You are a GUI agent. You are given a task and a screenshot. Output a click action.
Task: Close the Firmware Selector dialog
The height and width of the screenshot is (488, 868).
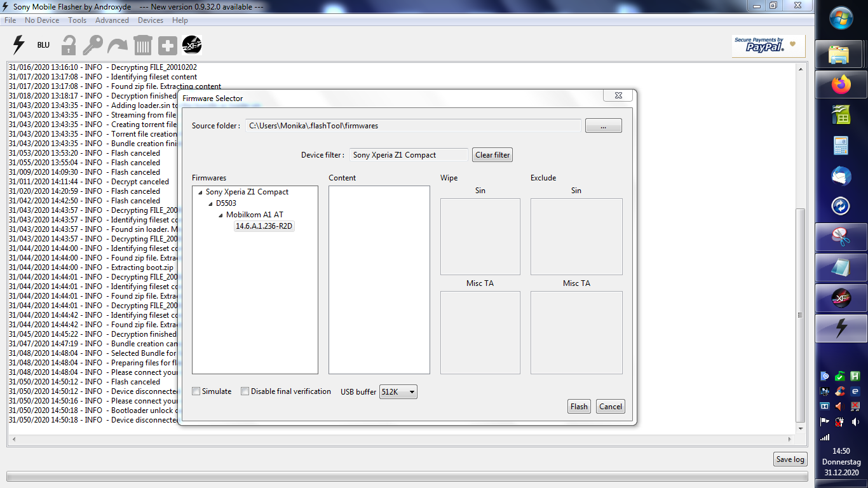click(x=618, y=95)
